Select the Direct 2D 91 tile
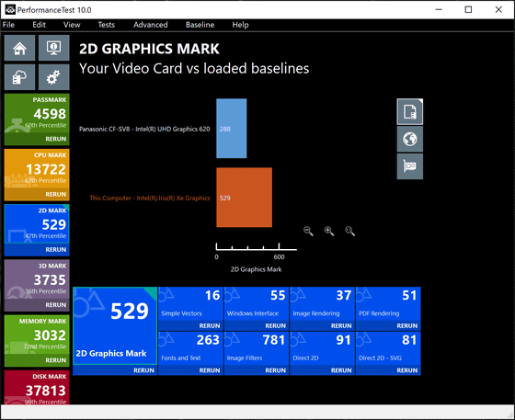The width and height of the screenshot is (515, 420). point(322,348)
